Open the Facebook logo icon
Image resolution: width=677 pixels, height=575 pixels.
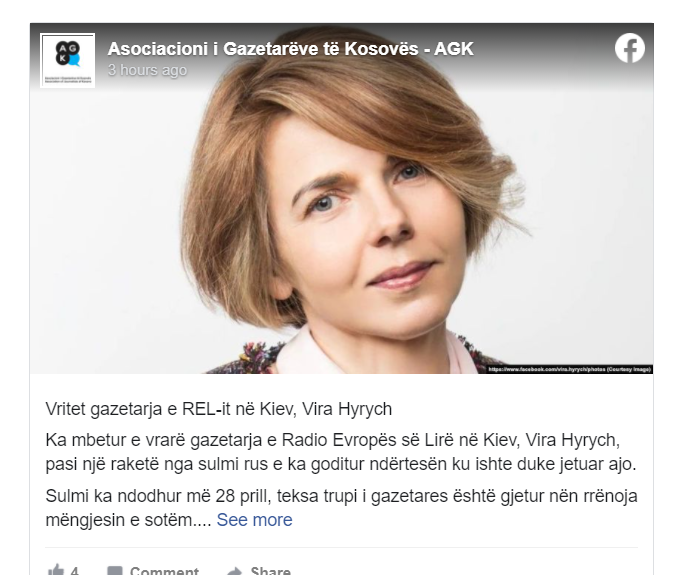click(630, 48)
